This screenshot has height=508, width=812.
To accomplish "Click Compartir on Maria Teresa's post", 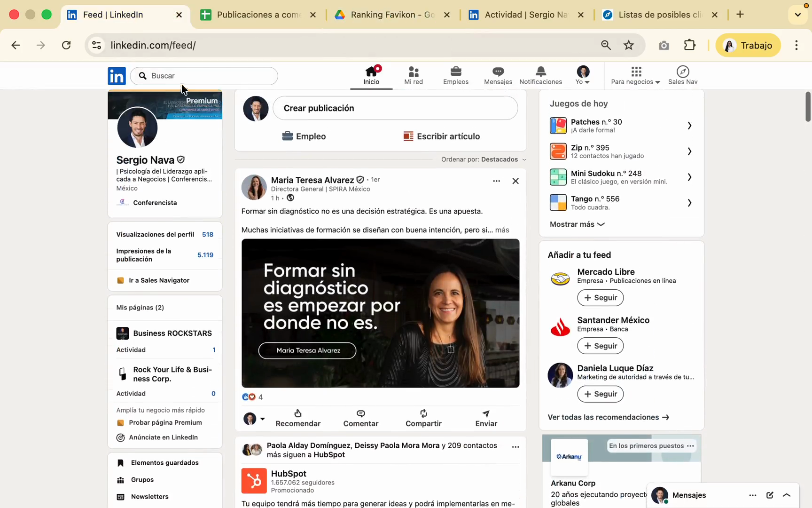I will (423, 418).
